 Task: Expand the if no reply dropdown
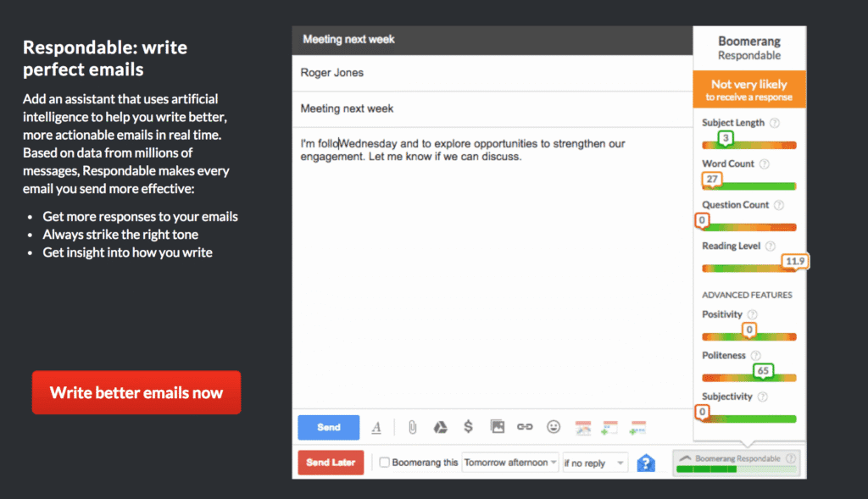[594, 463]
